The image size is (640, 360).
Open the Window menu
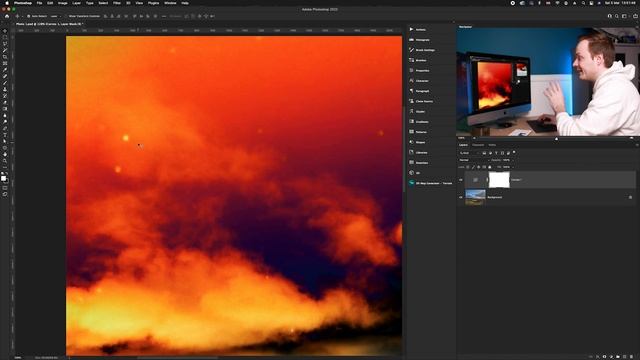(x=170, y=3)
